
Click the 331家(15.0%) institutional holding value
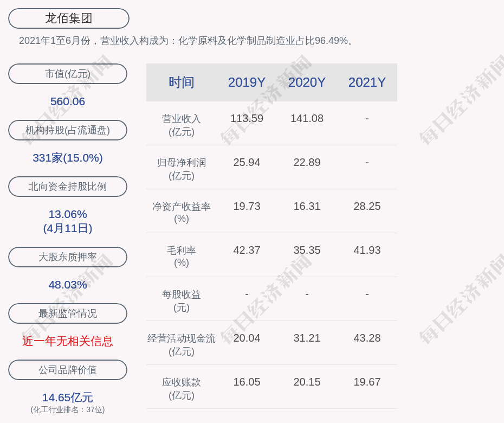pyautogui.click(x=68, y=158)
